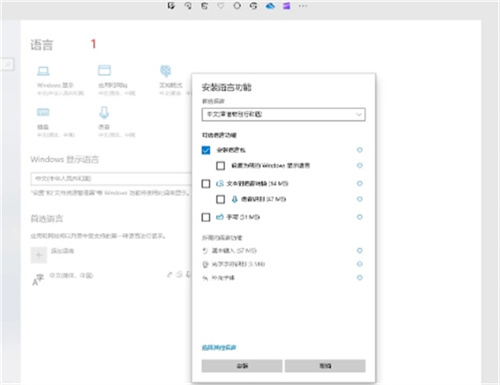Click the plus icon to add a language

[x=39, y=255]
